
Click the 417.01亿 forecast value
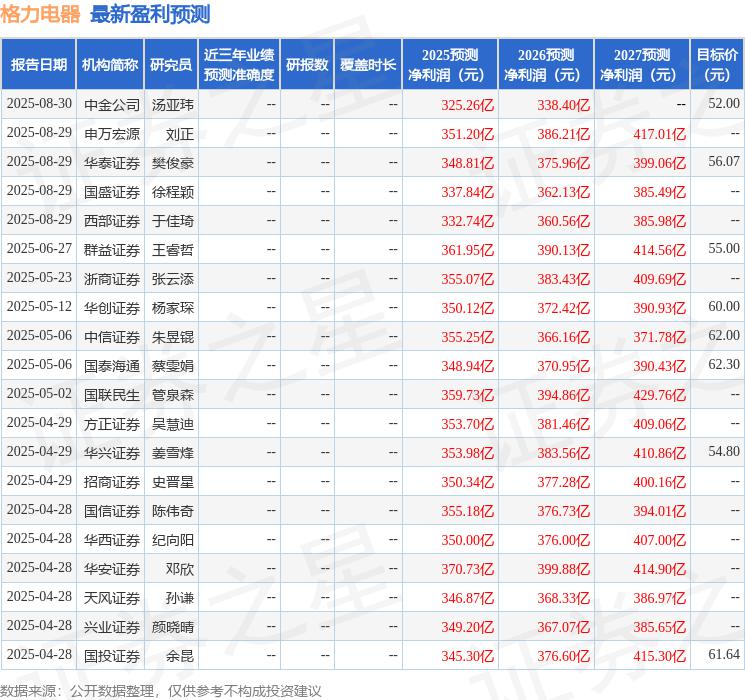pos(659,134)
